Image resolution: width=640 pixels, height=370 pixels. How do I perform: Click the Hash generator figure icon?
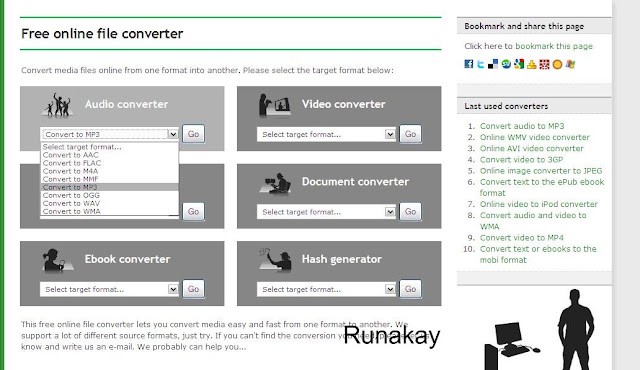pyautogui.click(x=276, y=259)
